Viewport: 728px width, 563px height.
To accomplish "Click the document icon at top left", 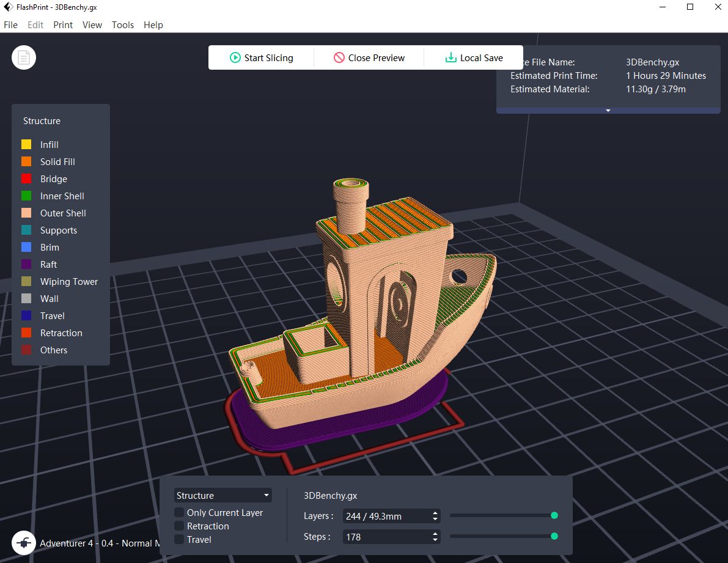I will pos(24,57).
